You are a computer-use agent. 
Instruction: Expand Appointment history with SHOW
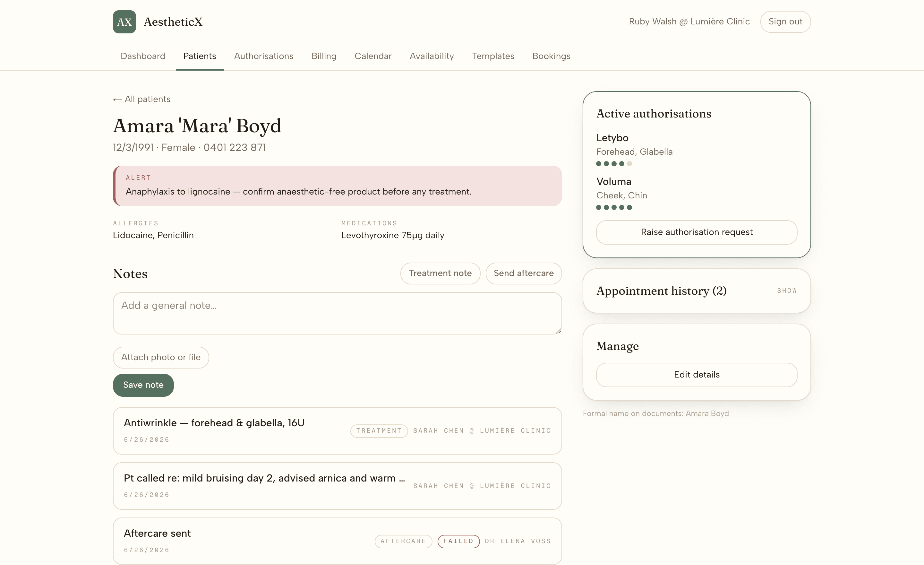pyautogui.click(x=787, y=291)
